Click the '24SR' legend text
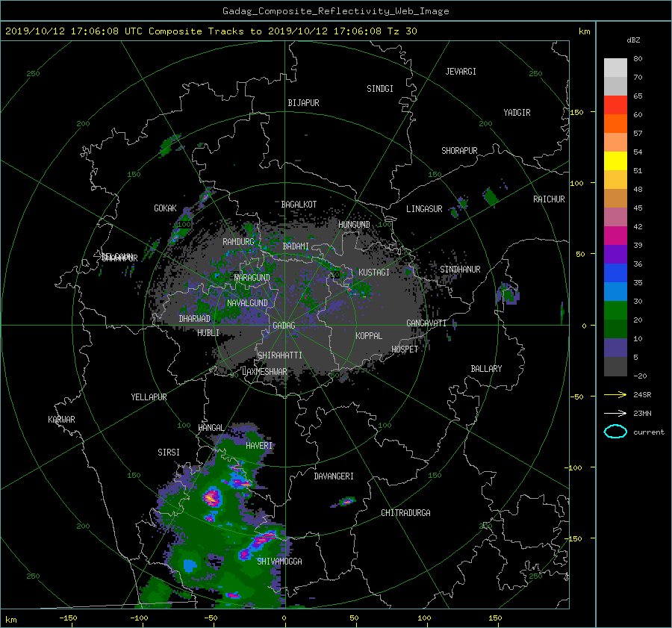672x628 pixels. [x=642, y=395]
